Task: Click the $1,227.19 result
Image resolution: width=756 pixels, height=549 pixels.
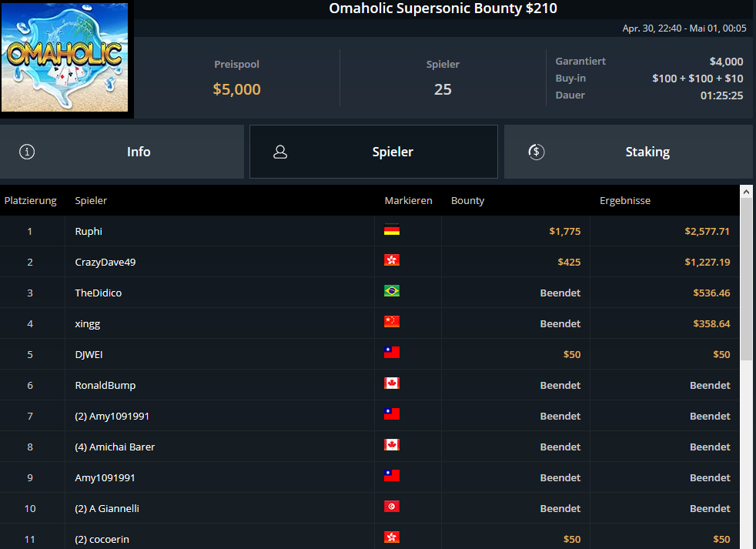Action: point(707,262)
